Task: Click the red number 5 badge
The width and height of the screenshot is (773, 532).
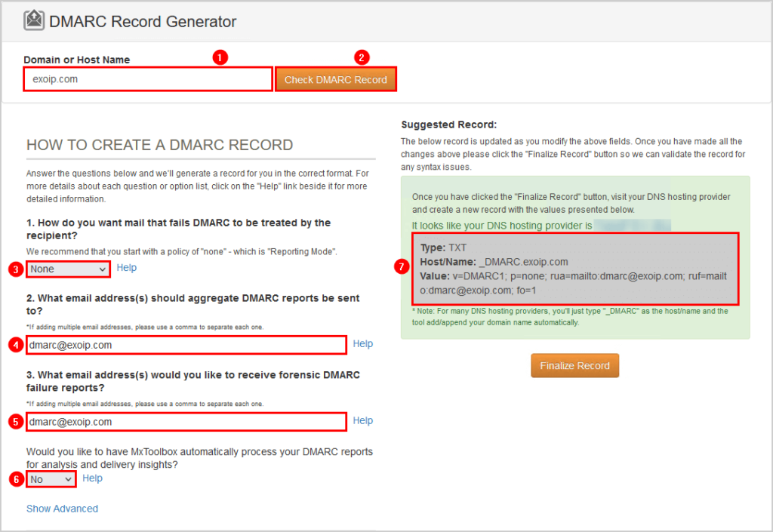Action: coord(16,422)
